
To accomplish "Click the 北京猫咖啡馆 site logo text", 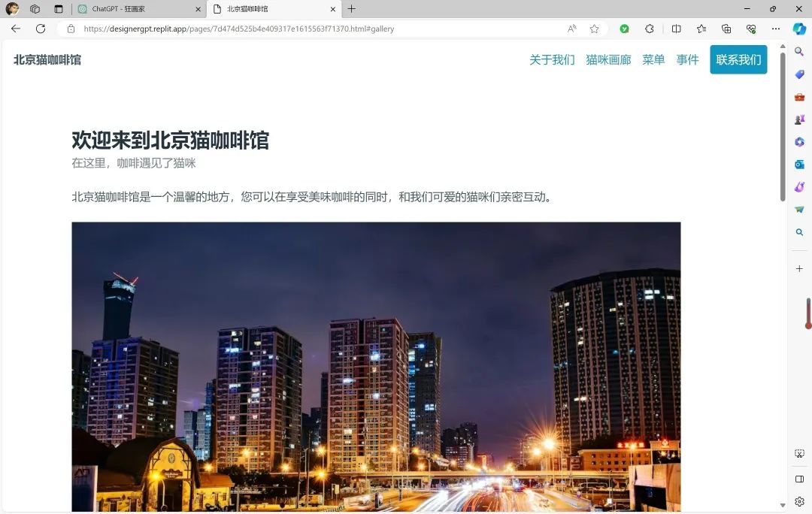I will click(x=47, y=60).
